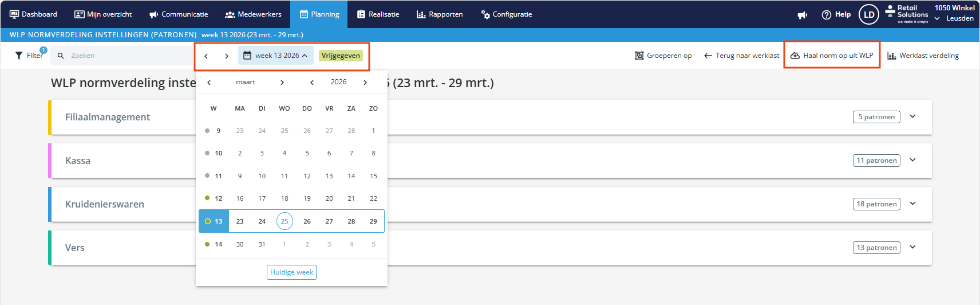Open Werklast verdeling chart view

(x=923, y=56)
